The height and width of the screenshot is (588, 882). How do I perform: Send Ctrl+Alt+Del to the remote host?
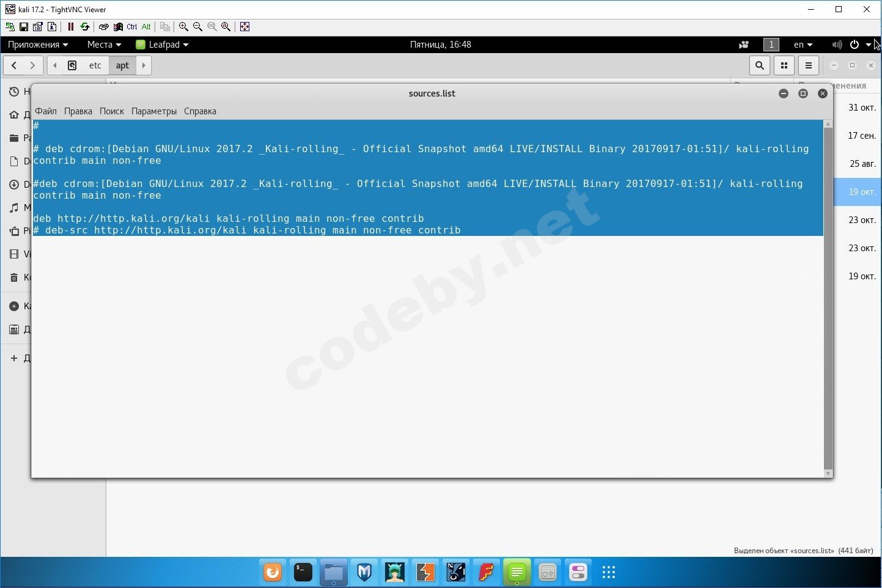[103, 27]
